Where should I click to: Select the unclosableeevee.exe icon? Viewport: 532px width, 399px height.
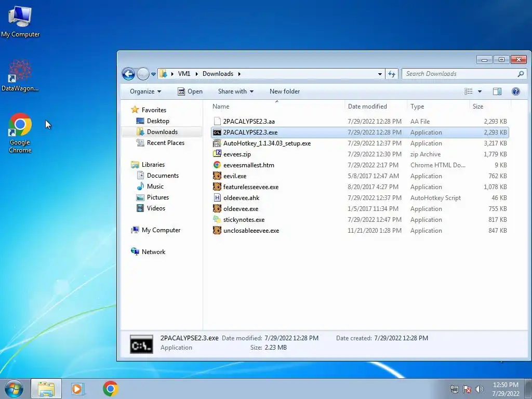pos(217,230)
